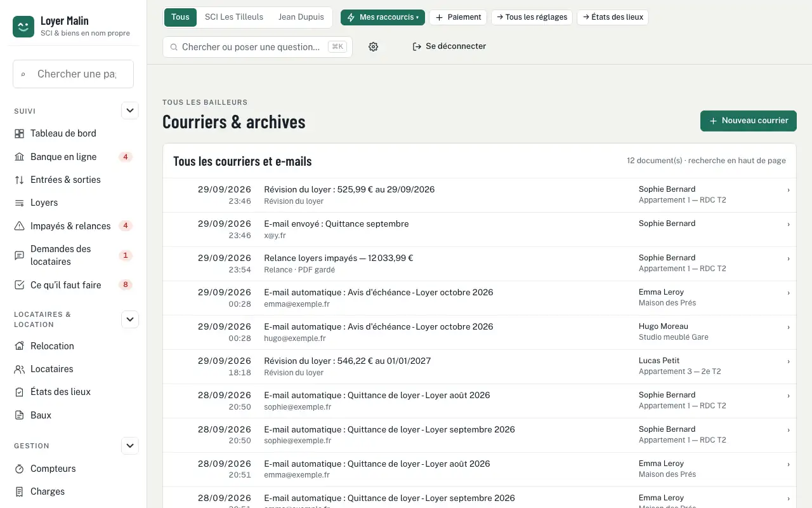812x508 pixels.
Task: Click the Impayés & relances warning icon
Action: [19, 226]
